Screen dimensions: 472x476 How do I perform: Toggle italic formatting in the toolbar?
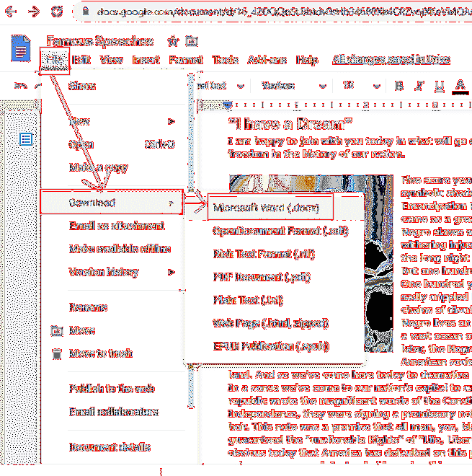[x=421, y=86]
